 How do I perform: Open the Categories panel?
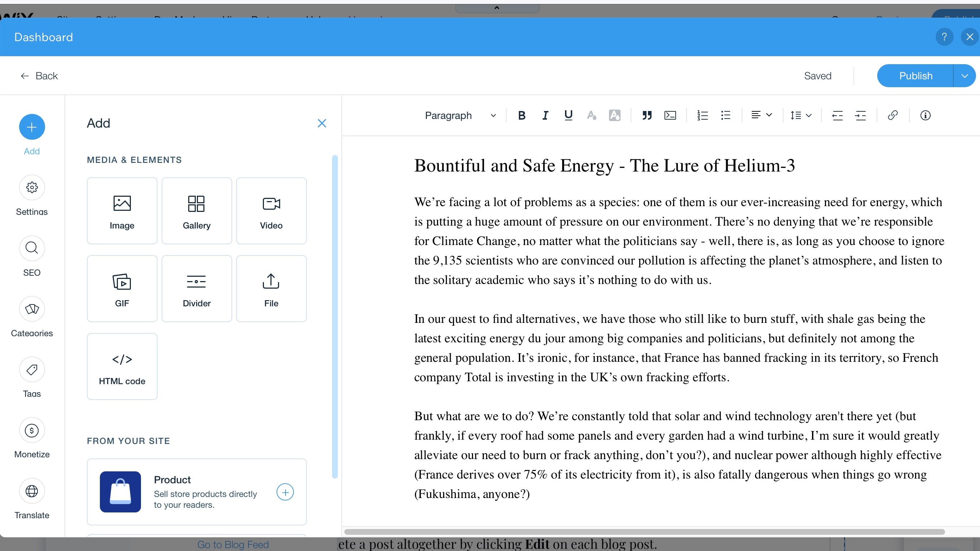click(32, 309)
